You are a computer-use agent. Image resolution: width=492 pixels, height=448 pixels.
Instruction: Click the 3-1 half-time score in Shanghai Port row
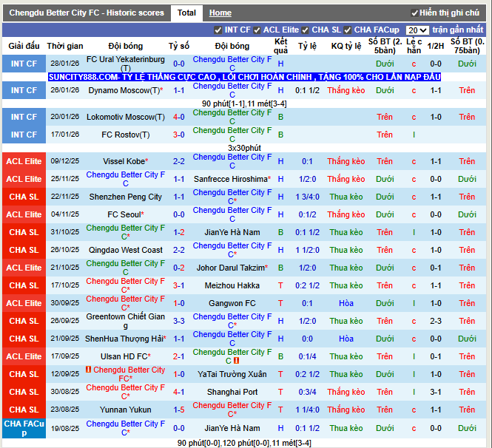pyautogui.click(x=436, y=392)
